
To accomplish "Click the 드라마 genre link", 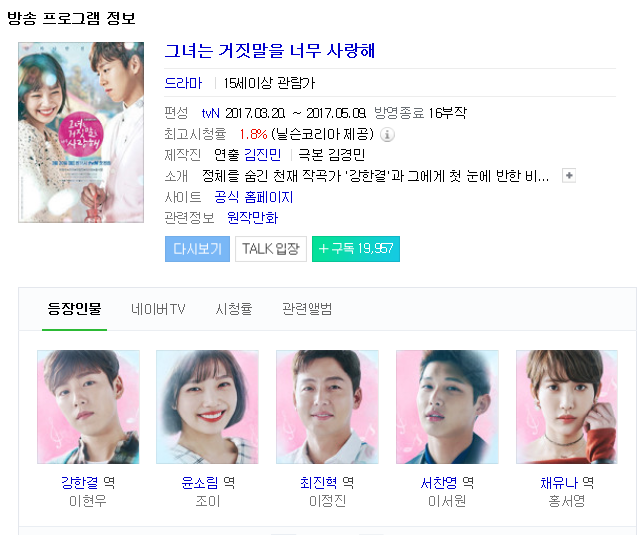I will [183, 83].
